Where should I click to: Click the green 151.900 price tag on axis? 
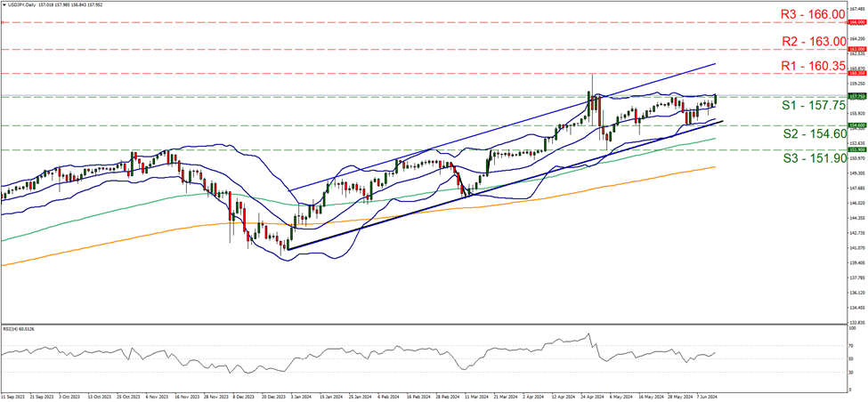pyautogui.click(x=855, y=149)
